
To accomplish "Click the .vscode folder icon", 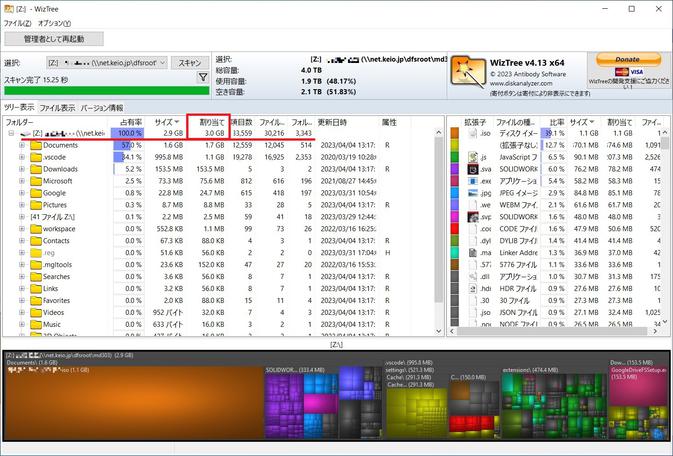I will 35,157.
